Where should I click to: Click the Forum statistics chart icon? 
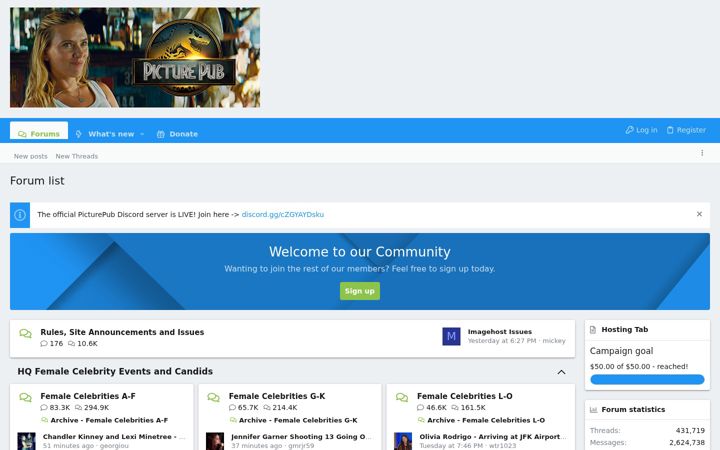click(x=593, y=410)
